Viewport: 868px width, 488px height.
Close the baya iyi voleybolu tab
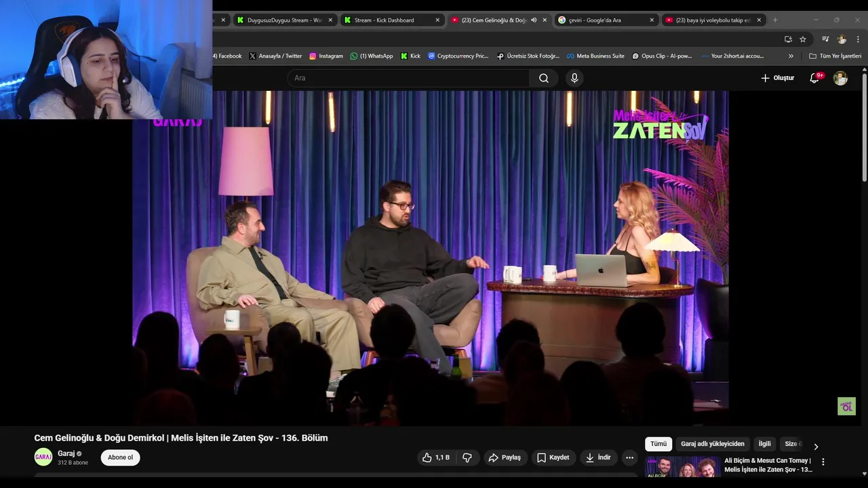[759, 20]
